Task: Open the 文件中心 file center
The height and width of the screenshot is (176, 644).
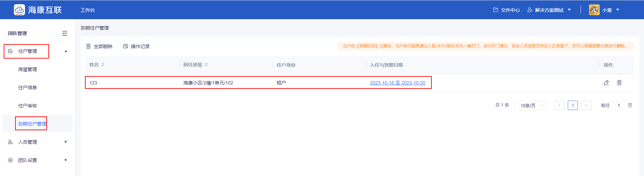Action: [x=506, y=10]
